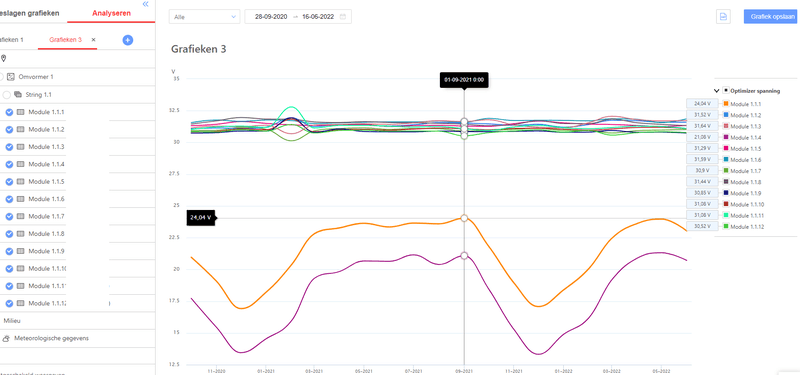Uncheck Module 1.1.2 checkbox
This screenshot has width=800, height=375.
tap(9, 130)
